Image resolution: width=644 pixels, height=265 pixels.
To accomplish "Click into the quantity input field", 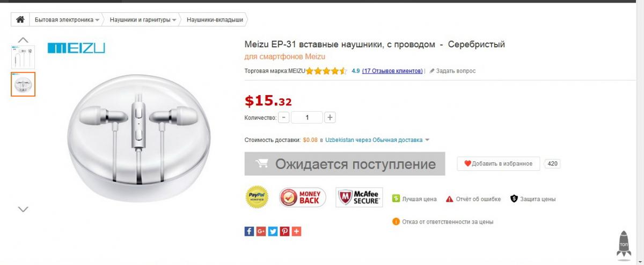I will [307, 117].
